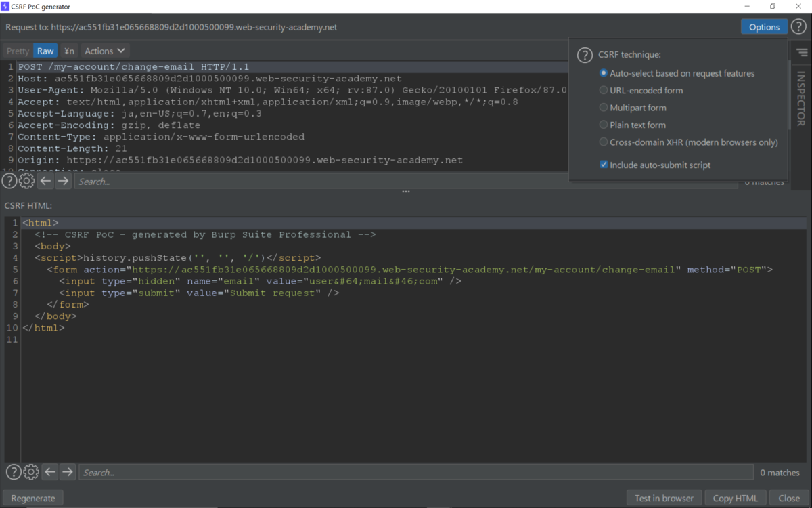Screen dimensions: 812x508
Task: Open request search settings gear
Action: click(26, 181)
